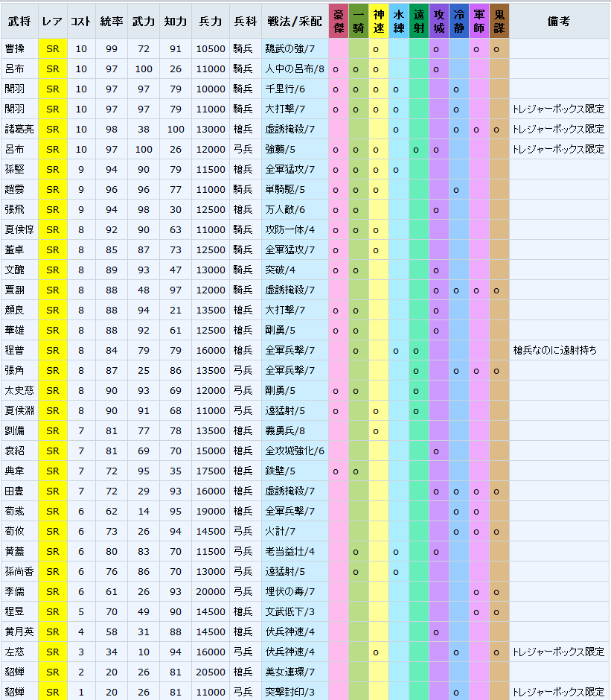
Task: Click the 遠射 teal column header
Action: pyautogui.click(x=419, y=21)
